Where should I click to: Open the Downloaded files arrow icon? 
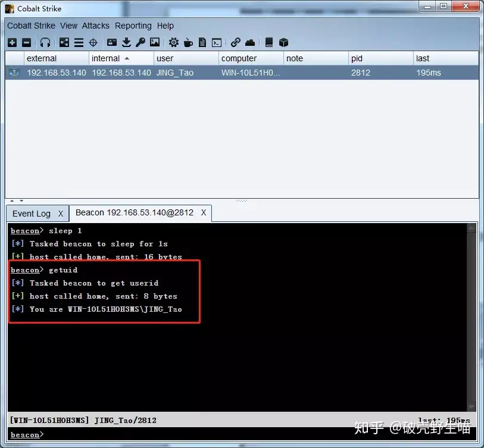tap(126, 42)
